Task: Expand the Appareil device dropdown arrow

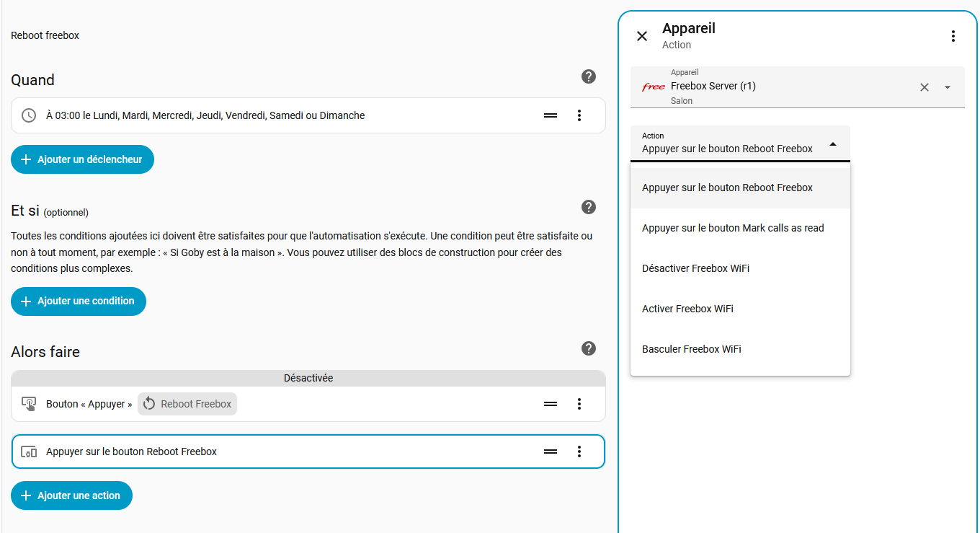Action: tap(948, 87)
